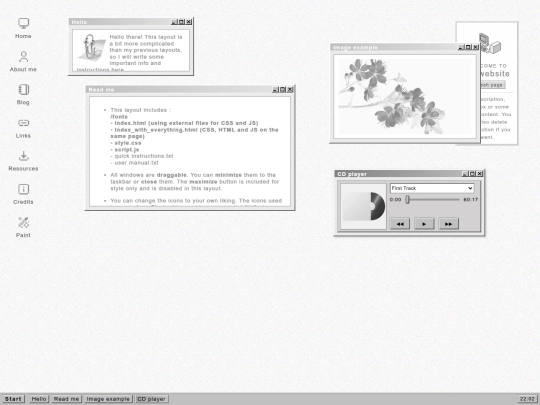Close the Image example window
The image size is (540, 405).
(476, 47)
